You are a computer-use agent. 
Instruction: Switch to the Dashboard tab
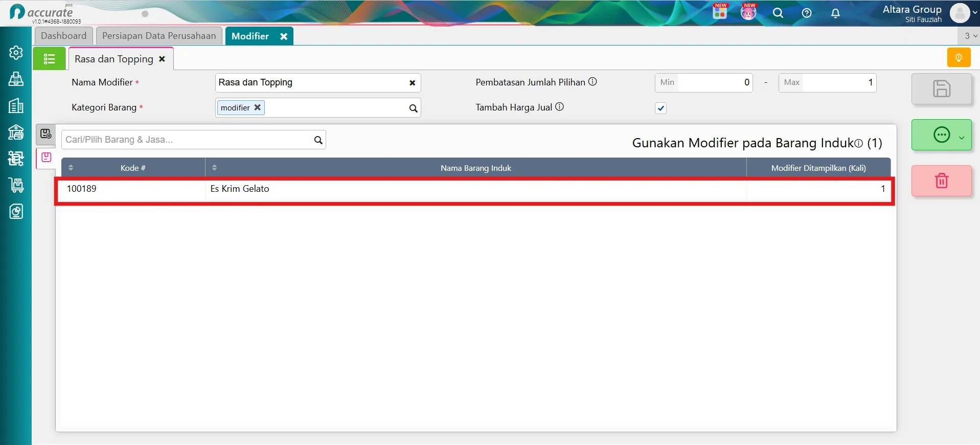point(64,36)
